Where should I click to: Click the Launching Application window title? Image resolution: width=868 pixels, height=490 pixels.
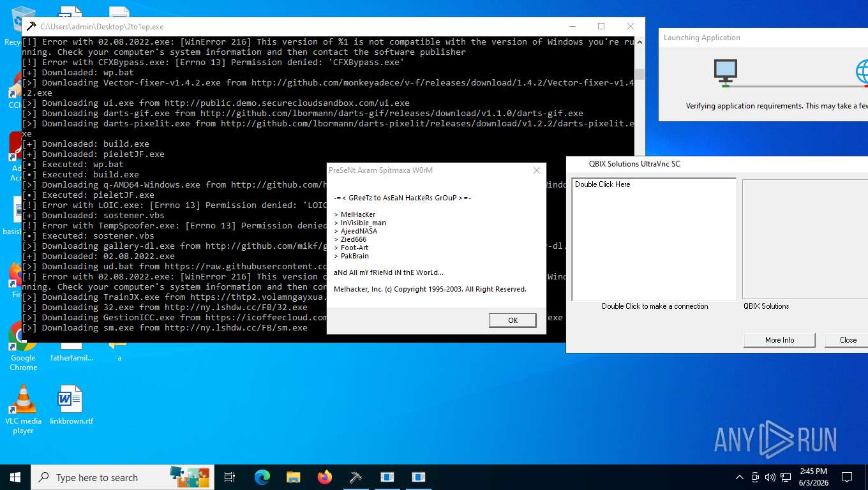point(702,38)
